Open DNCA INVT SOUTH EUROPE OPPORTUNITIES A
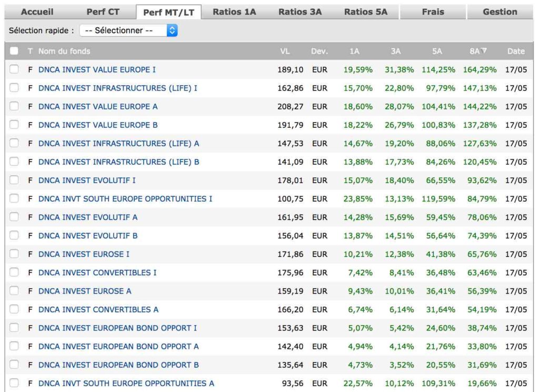 [x=126, y=384]
